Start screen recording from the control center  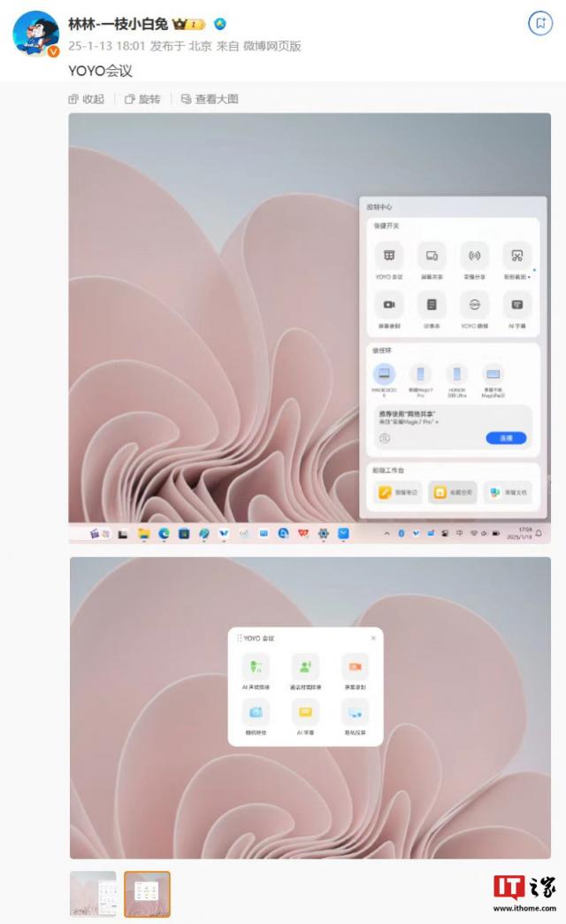[x=388, y=304]
